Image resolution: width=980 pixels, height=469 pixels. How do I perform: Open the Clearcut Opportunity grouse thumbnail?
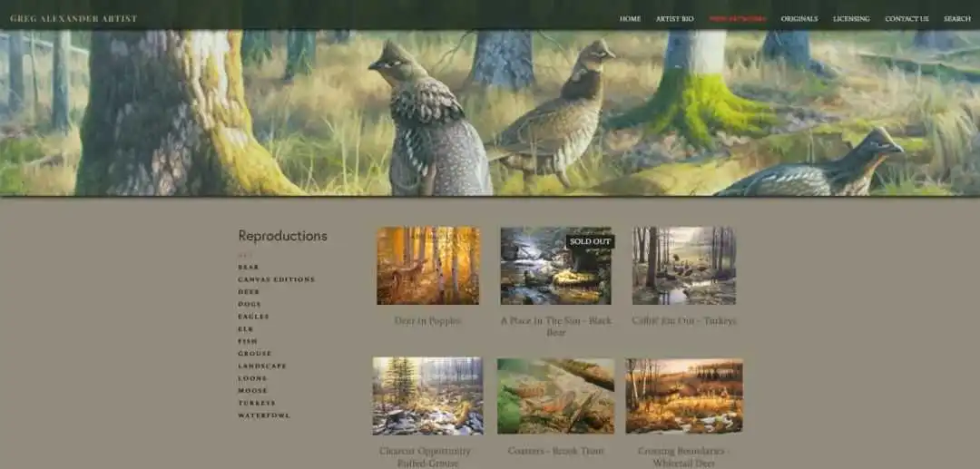point(428,396)
